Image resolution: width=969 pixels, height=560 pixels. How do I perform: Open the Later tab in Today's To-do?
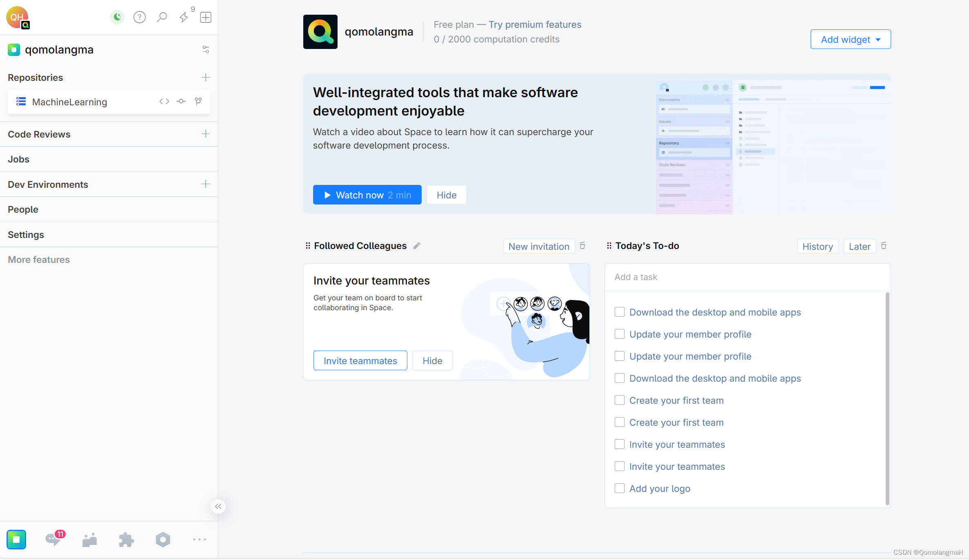coord(859,246)
